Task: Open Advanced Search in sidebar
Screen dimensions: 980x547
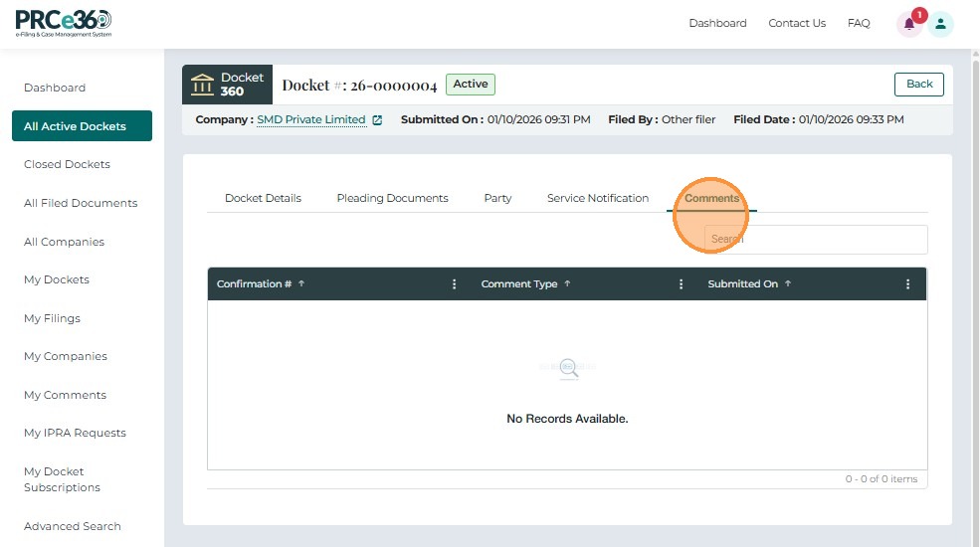Action: [73, 526]
